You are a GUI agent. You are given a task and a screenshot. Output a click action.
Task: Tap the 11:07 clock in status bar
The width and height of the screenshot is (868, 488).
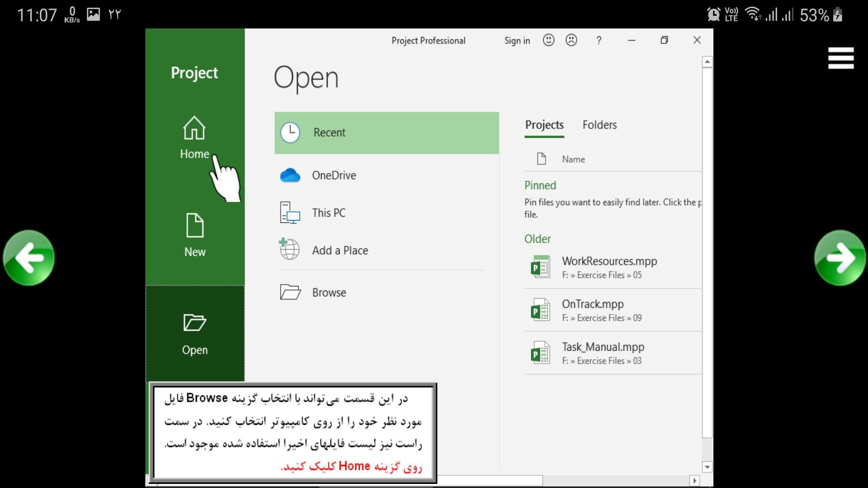point(37,15)
